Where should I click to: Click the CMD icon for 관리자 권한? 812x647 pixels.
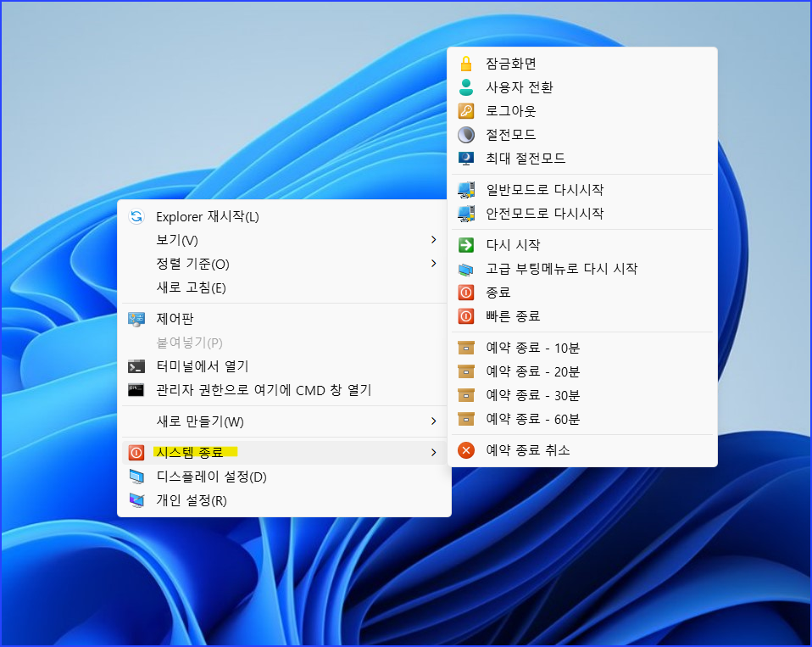click(136, 390)
